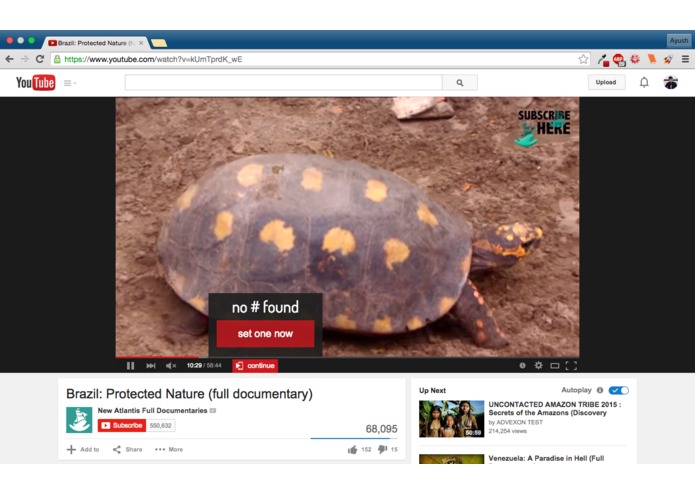This screenshot has height=494, width=695.
Task: Click the magnifier search button
Action: pyautogui.click(x=460, y=82)
